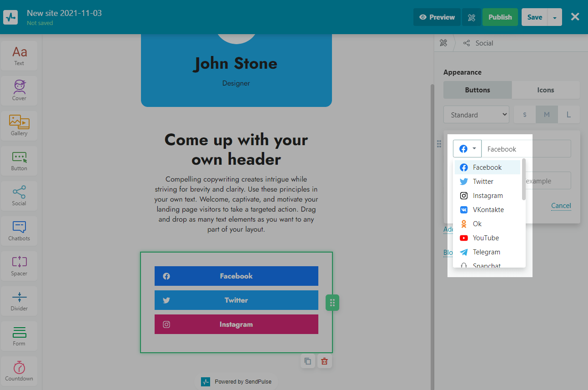Open the Standard style dropdown
The height and width of the screenshot is (390, 588).
pyautogui.click(x=476, y=115)
